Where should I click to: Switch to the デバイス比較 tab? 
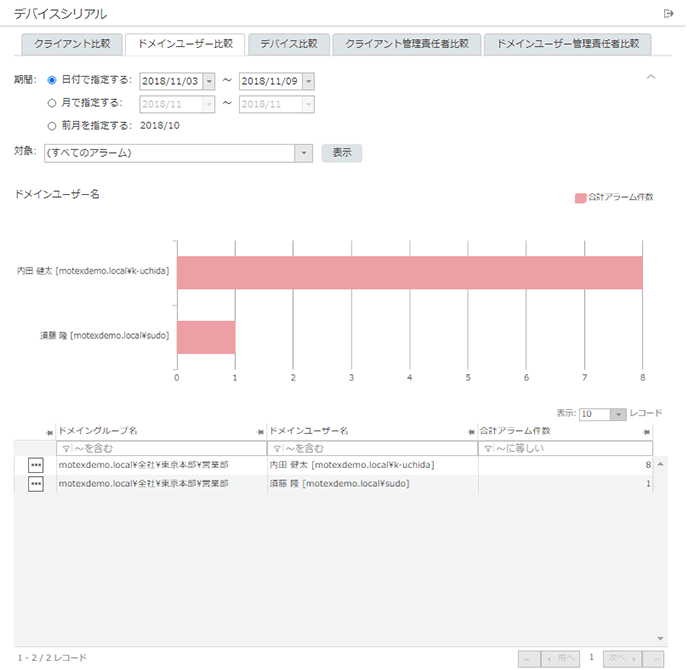(x=288, y=44)
